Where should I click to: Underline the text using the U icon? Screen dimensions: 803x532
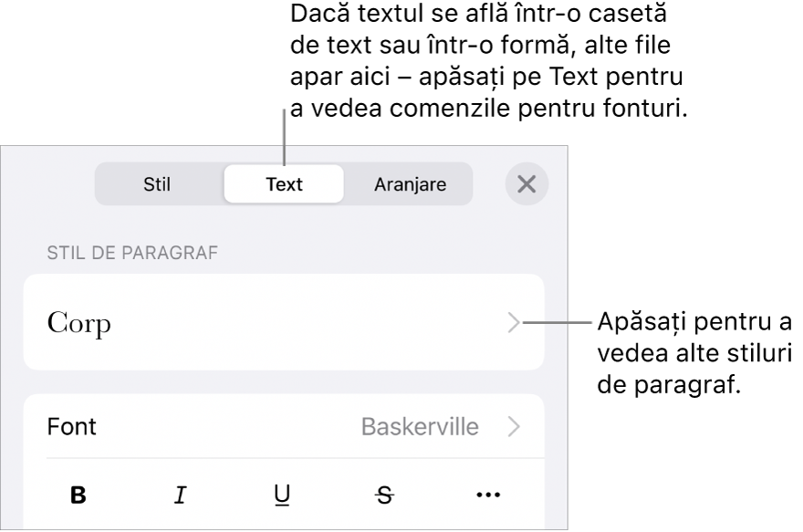click(x=279, y=497)
